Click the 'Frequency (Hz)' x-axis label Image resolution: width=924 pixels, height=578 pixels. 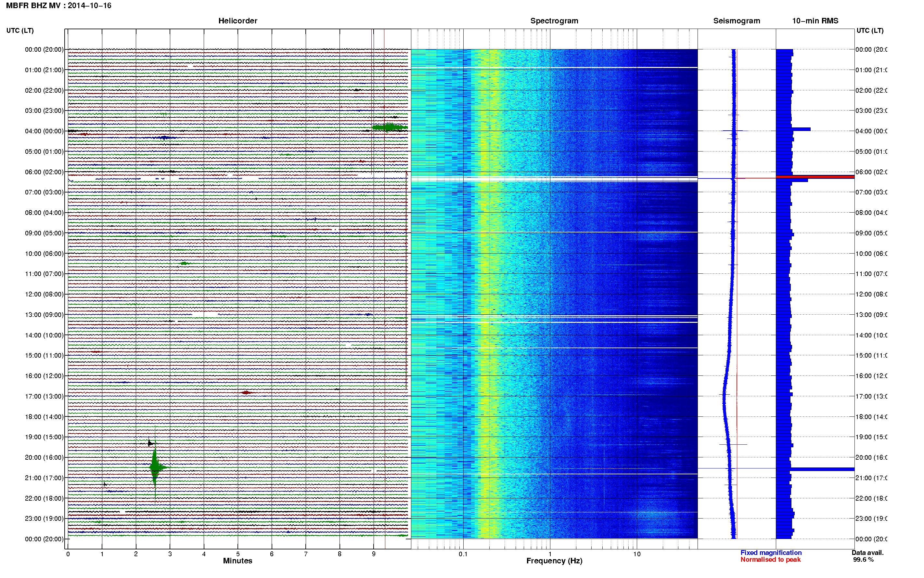[x=554, y=561]
